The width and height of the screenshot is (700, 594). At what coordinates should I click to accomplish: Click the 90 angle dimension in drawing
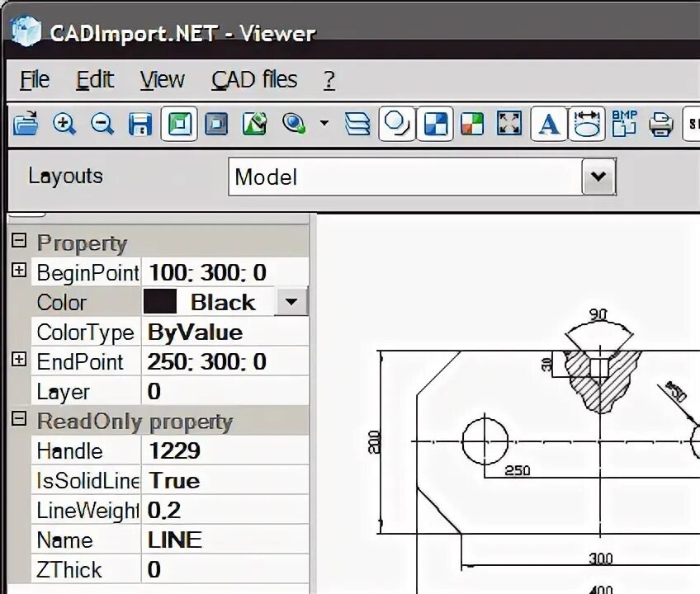(x=598, y=314)
